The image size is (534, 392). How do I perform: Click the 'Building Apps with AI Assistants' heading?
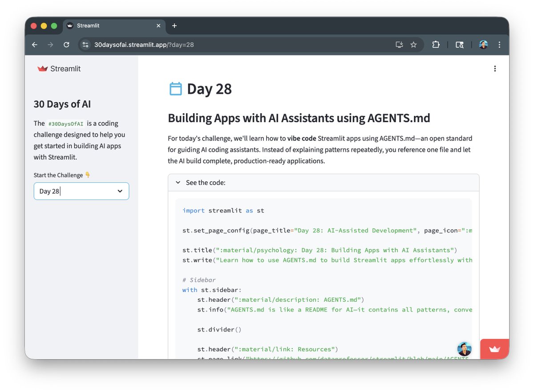[299, 118]
